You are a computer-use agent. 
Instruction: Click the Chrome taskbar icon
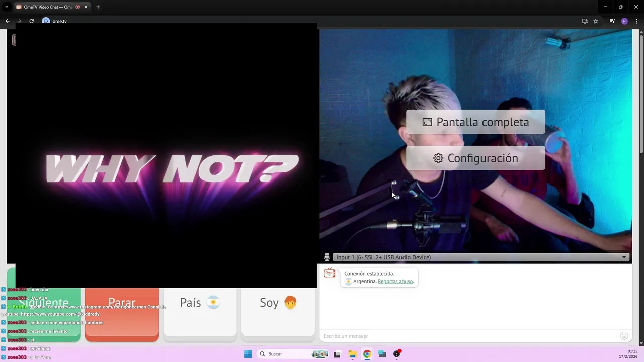(x=367, y=354)
